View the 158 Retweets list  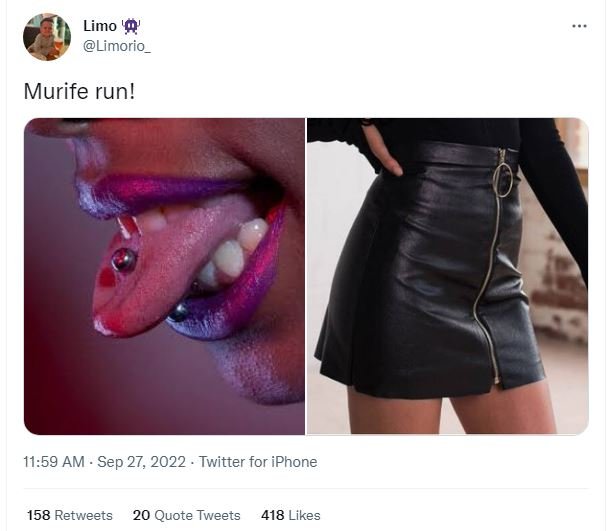pyautogui.click(x=70, y=515)
